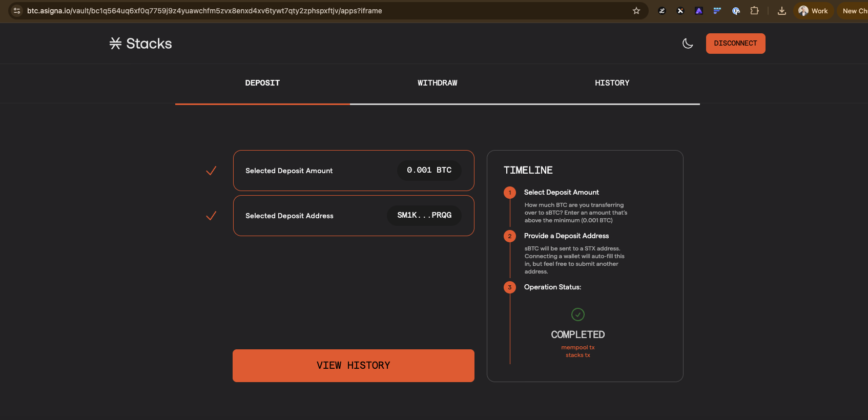Open the 1Password extension icon

coord(736,11)
